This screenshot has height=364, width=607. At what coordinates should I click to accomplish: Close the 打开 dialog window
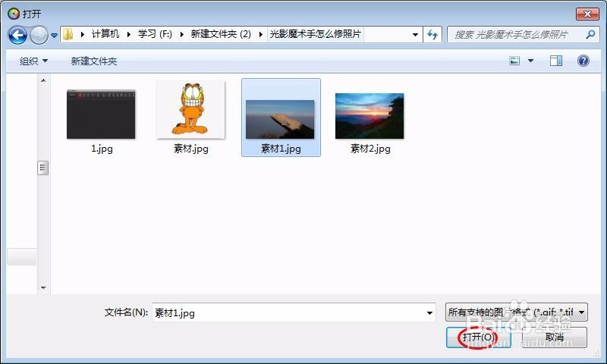[x=587, y=14]
